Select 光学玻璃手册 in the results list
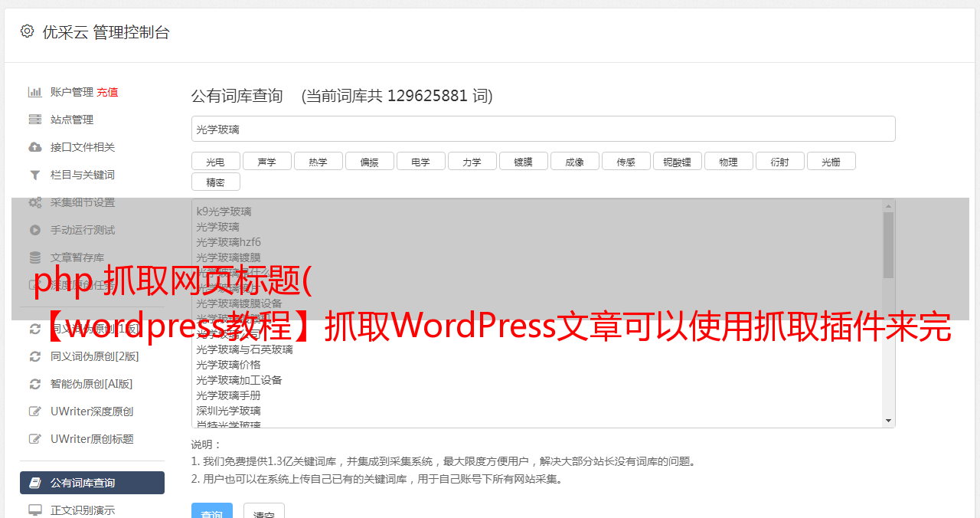980x518 pixels. [x=228, y=395]
